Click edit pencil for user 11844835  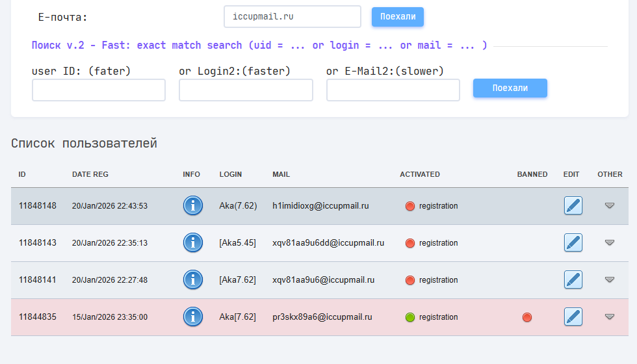coord(573,317)
